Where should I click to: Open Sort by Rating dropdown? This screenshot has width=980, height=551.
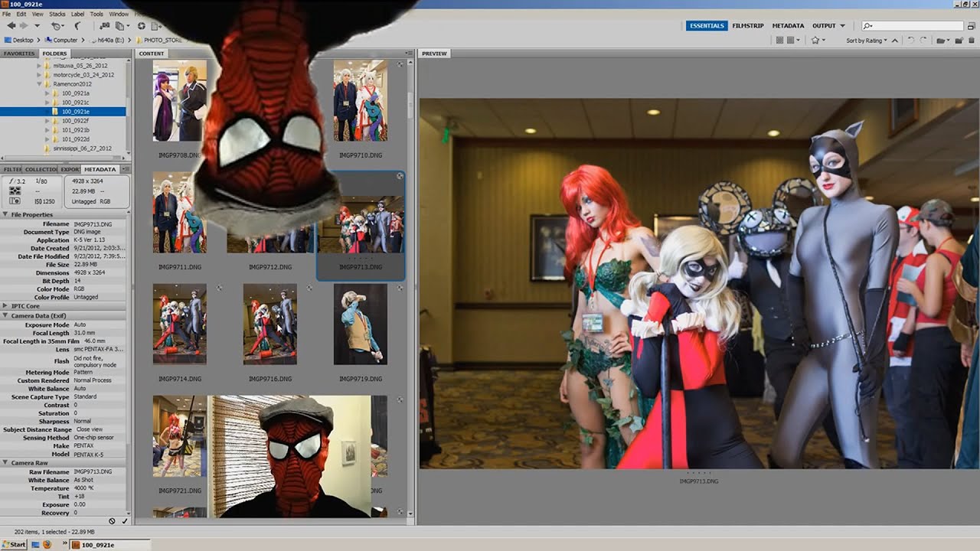pyautogui.click(x=867, y=40)
